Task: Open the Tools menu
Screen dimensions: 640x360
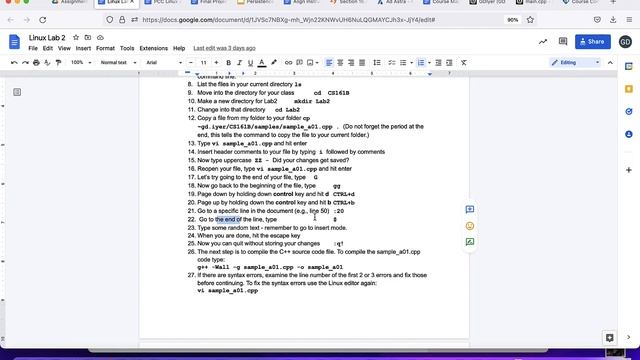Action: (x=127, y=48)
